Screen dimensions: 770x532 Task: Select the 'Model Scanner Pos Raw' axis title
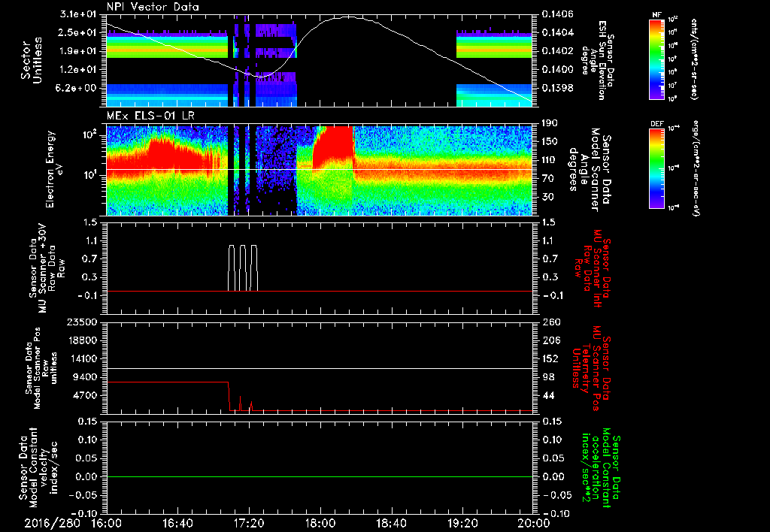coord(41,368)
